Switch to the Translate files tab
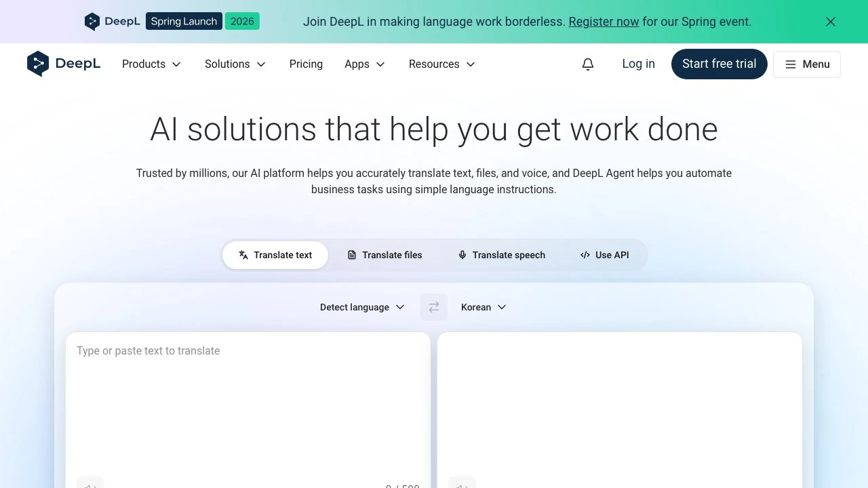Viewport: 868px width, 488px height. click(x=384, y=255)
